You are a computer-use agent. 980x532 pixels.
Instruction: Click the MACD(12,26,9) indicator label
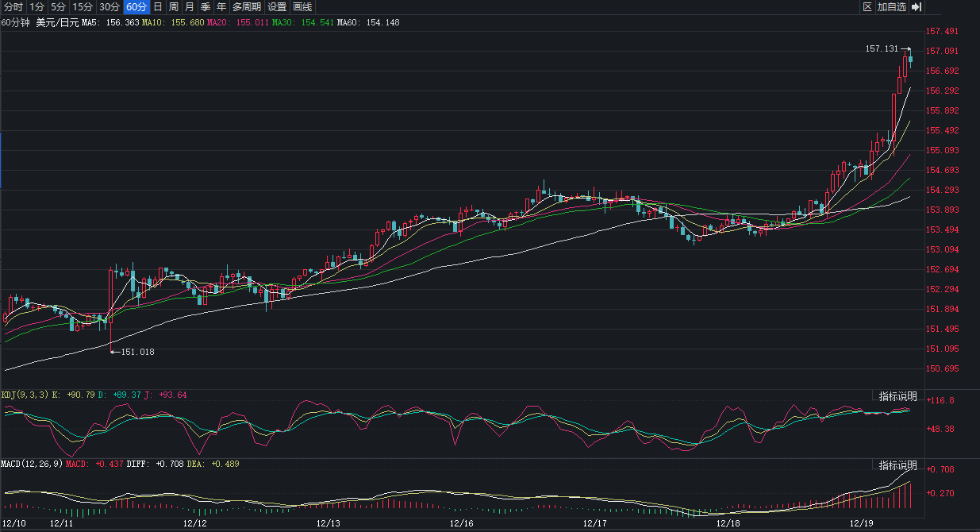coord(31,464)
